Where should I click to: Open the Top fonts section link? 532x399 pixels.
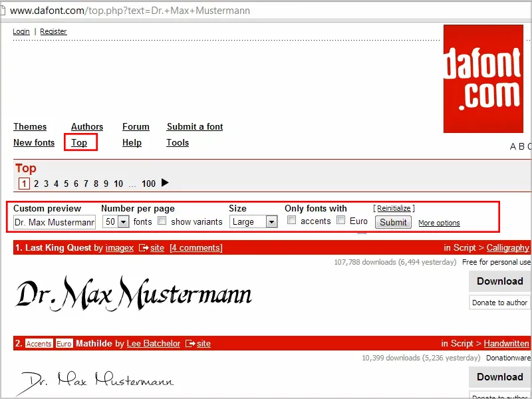pos(79,142)
